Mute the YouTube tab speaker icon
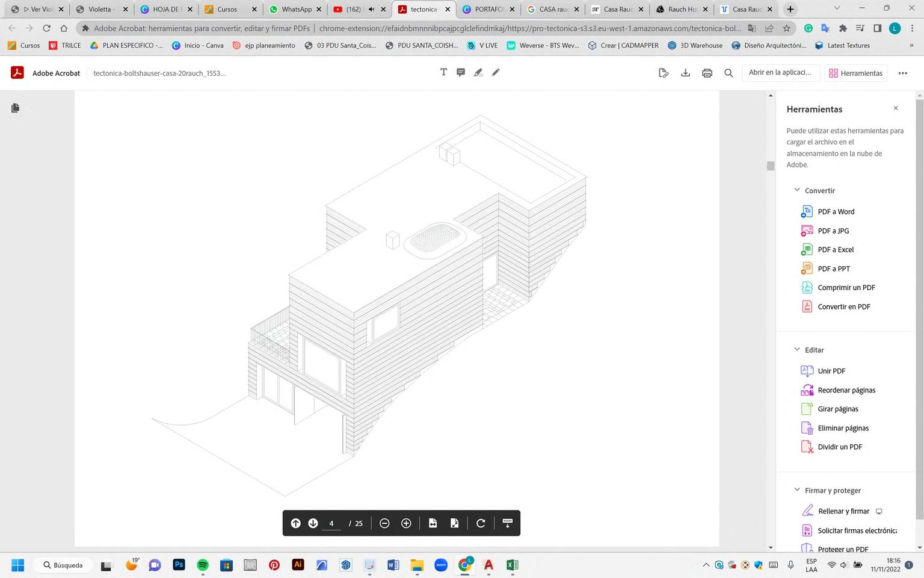 coord(371,9)
